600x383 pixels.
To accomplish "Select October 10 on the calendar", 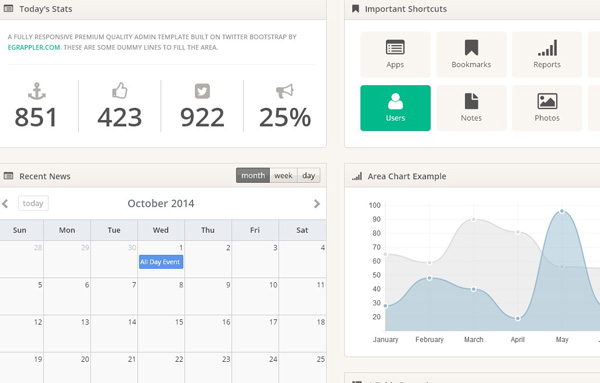I will (255, 296).
